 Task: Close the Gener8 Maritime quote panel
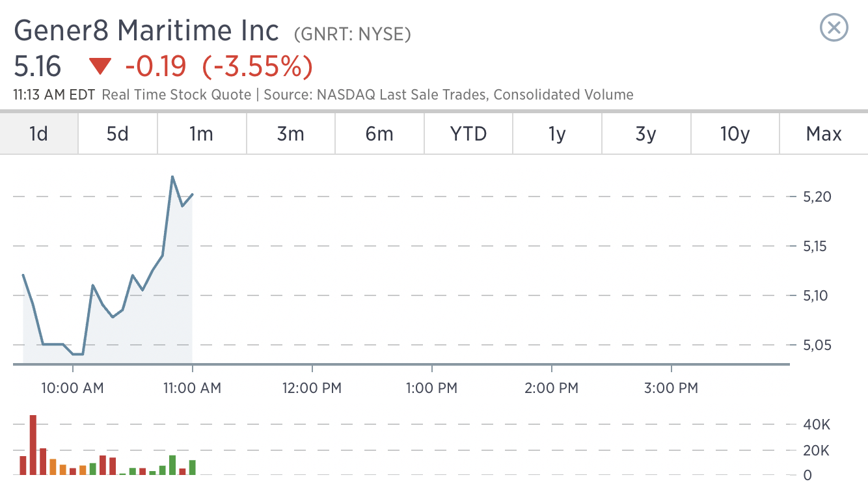[x=834, y=28]
